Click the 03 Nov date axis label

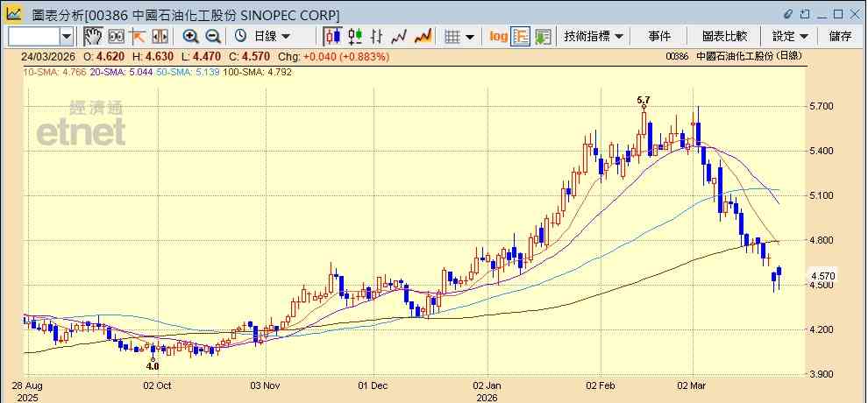[266, 385]
